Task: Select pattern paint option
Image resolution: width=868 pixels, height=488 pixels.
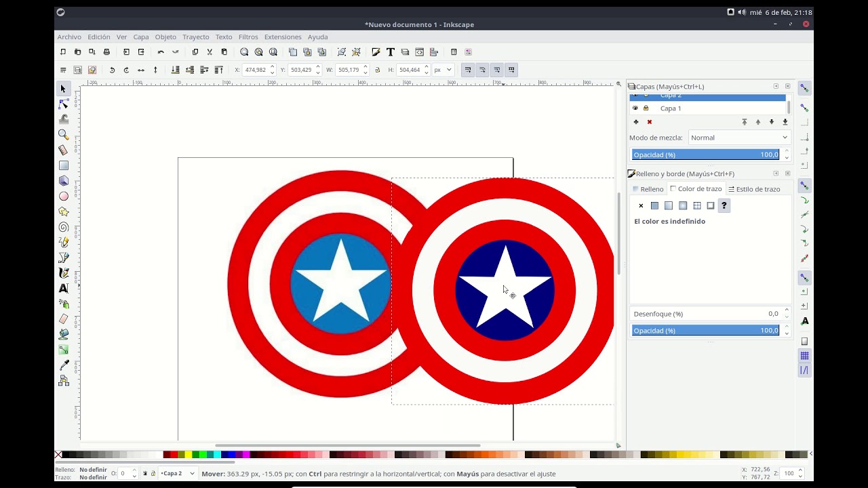Action: [697, 205]
